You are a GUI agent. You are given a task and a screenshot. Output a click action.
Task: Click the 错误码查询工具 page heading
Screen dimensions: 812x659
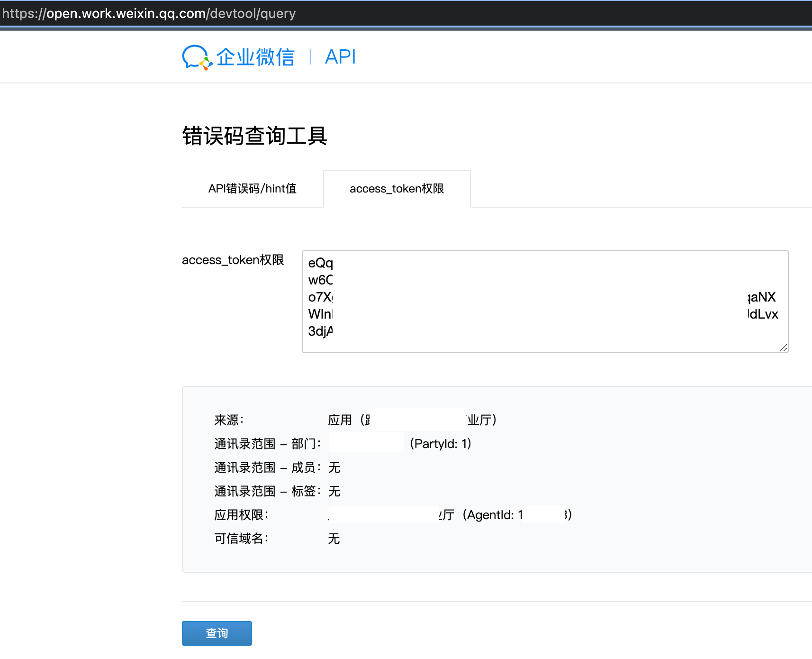(254, 136)
